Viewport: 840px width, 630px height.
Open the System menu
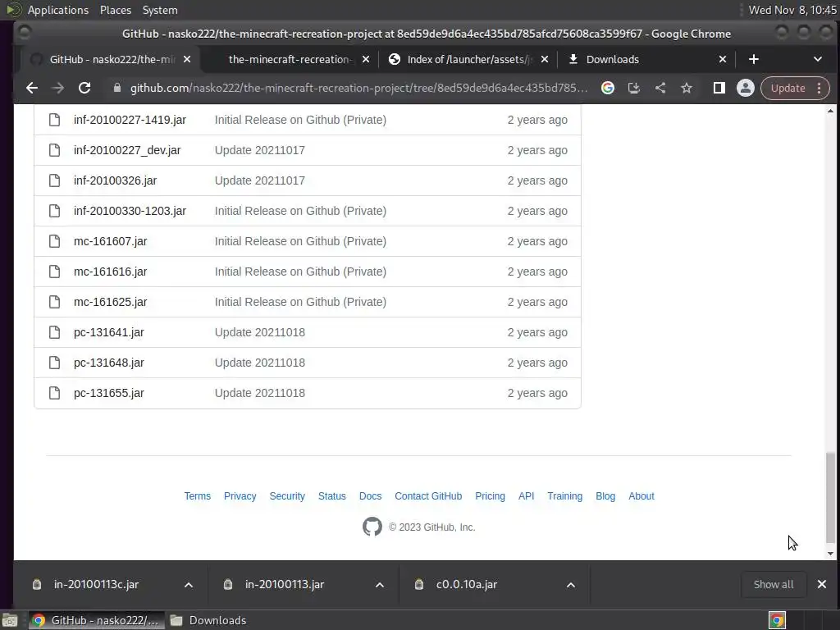(x=160, y=10)
